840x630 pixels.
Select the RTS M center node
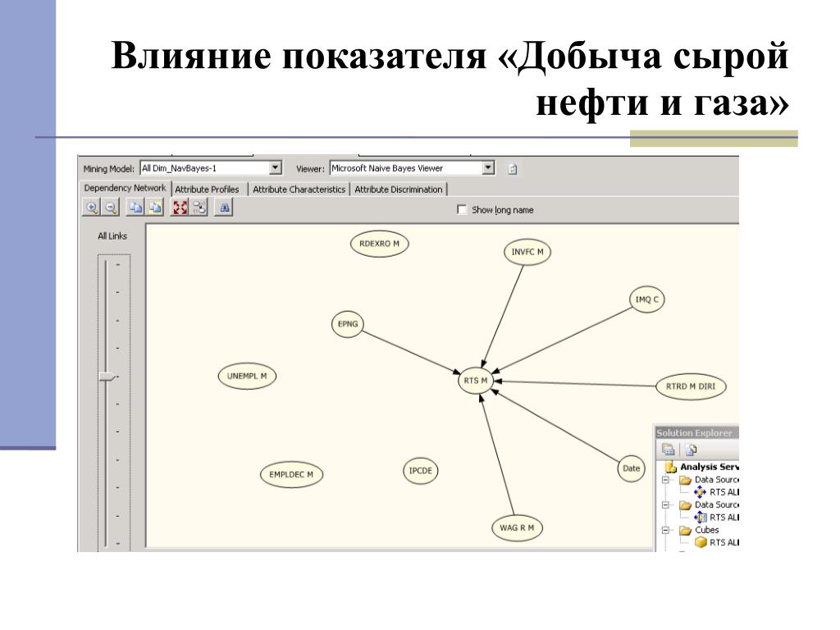click(x=476, y=381)
